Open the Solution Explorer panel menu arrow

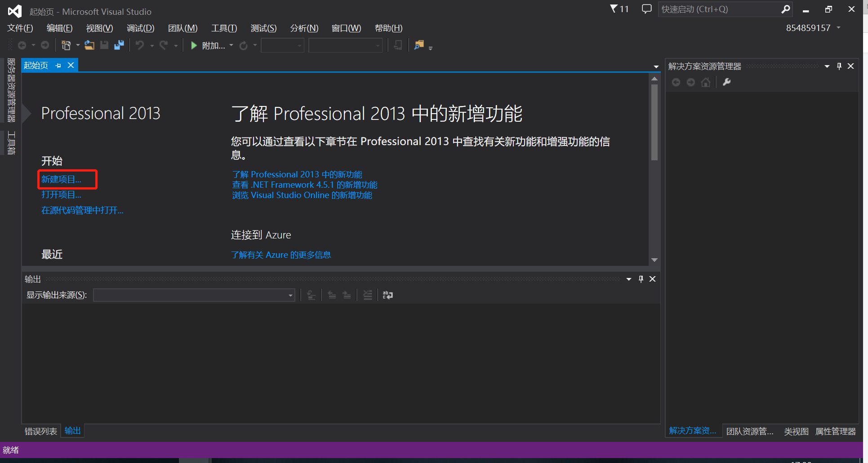coord(827,66)
